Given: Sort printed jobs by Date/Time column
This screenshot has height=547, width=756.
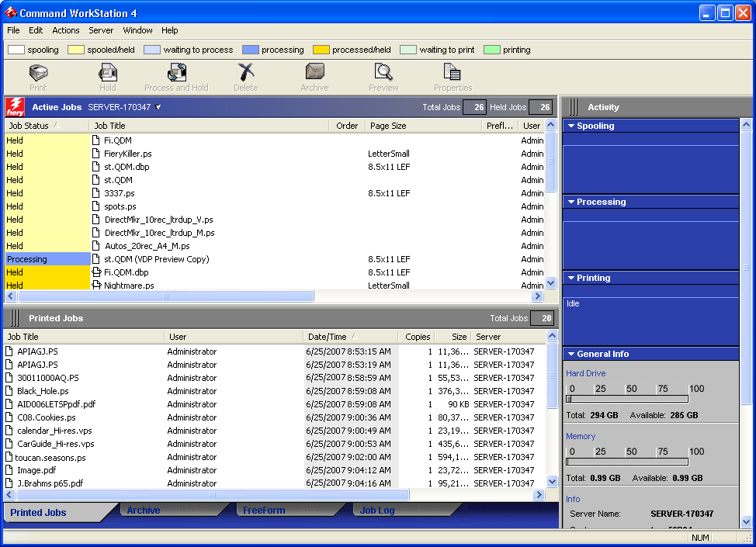Looking at the screenshot, I should pos(350,337).
